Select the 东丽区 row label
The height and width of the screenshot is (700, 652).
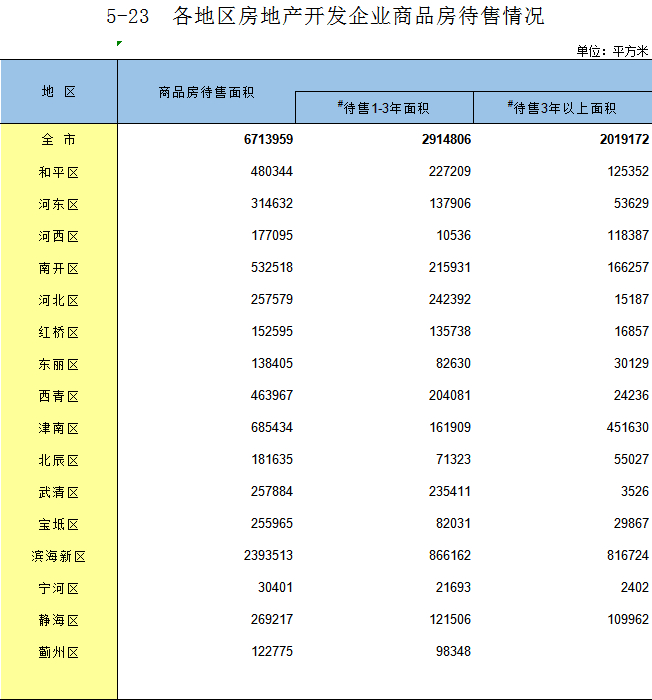point(59,364)
